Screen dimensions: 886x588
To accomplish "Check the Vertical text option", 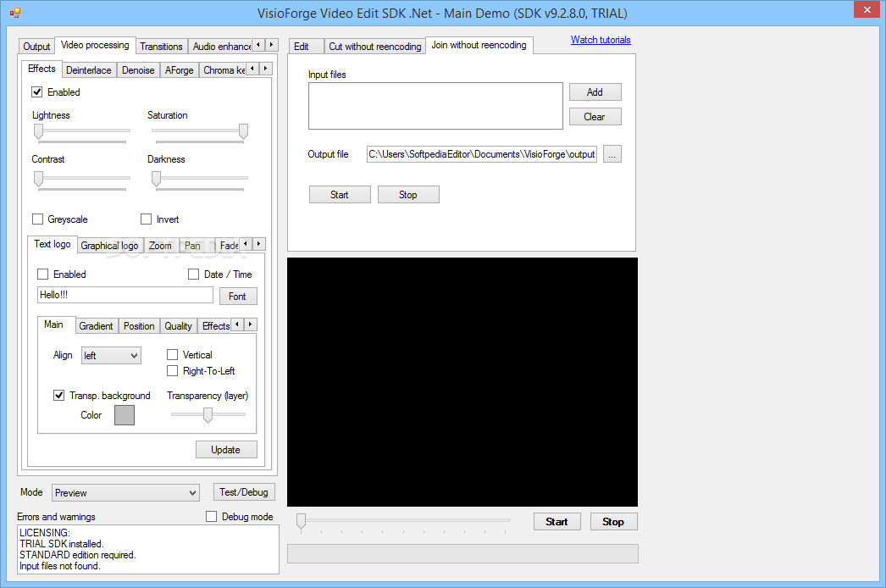I will click(172, 354).
